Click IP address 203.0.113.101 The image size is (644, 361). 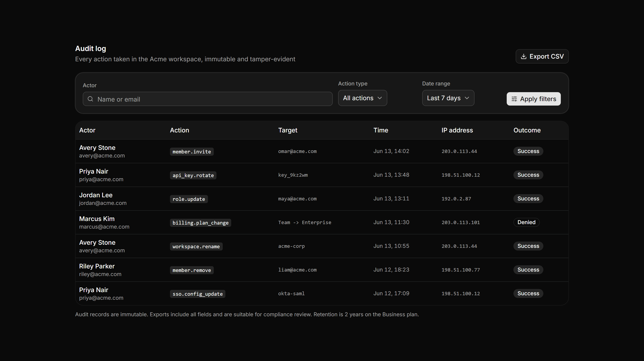(x=461, y=222)
